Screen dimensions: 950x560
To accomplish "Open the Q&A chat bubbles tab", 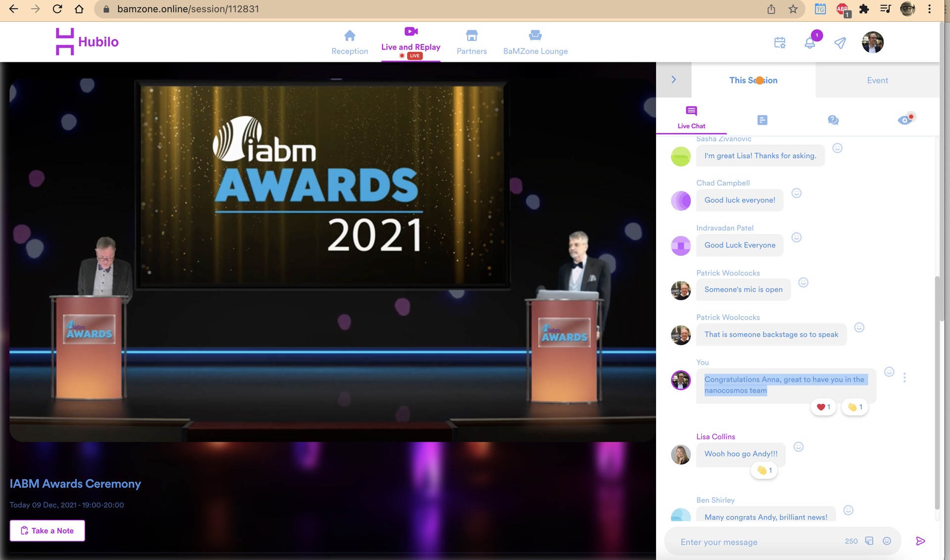I will point(833,120).
